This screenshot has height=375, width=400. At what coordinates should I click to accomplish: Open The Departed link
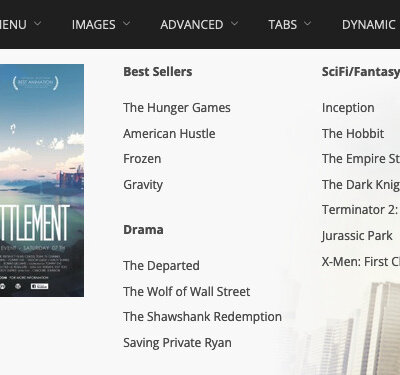pyautogui.click(x=161, y=266)
